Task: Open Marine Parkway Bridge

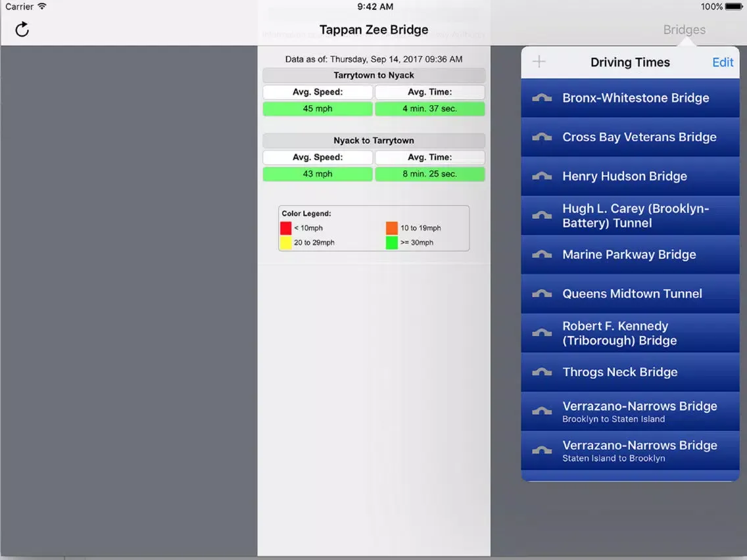Action: point(630,255)
